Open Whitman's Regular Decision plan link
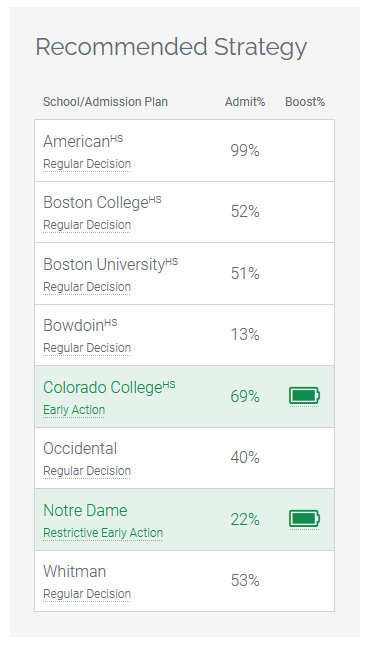This screenshot has width=372, height=650. pyautogui.click(x=87, y=594)
